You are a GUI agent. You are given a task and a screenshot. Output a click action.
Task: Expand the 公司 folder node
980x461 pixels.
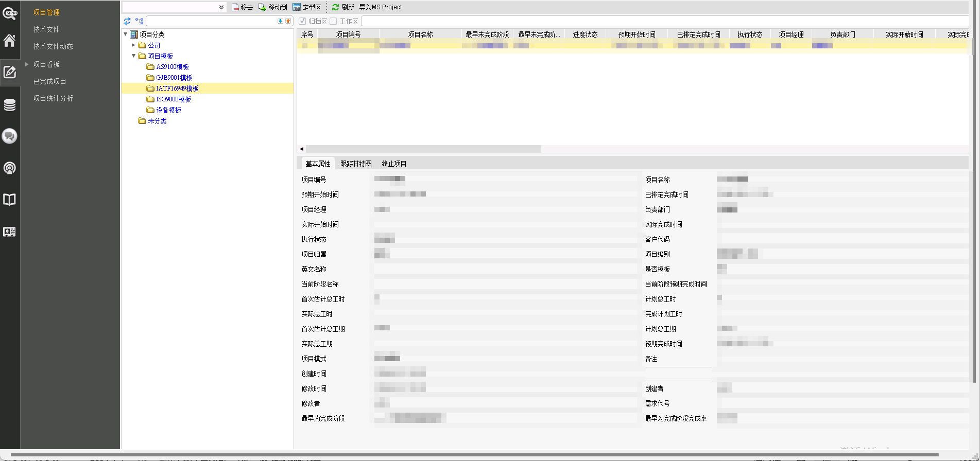[133, 45]
